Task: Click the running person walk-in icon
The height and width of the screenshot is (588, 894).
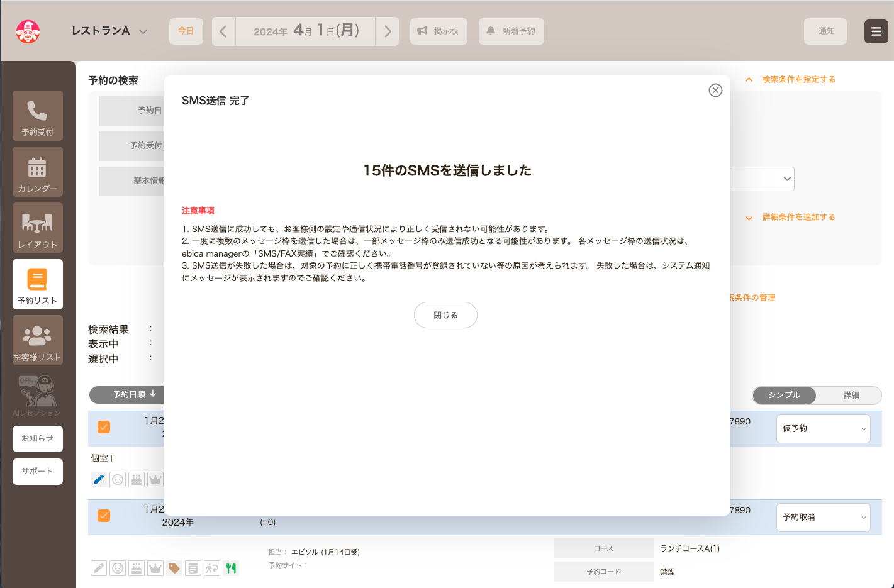Action: (x=212, y=569)
